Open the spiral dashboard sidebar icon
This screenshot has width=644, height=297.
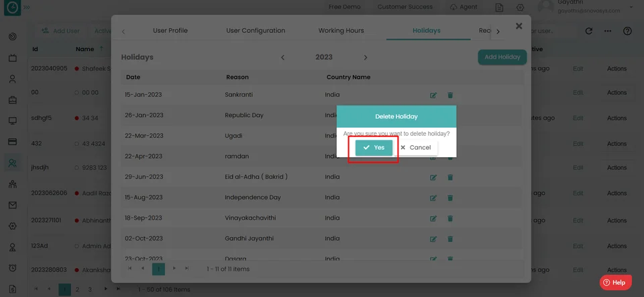[x=13, y=36]
